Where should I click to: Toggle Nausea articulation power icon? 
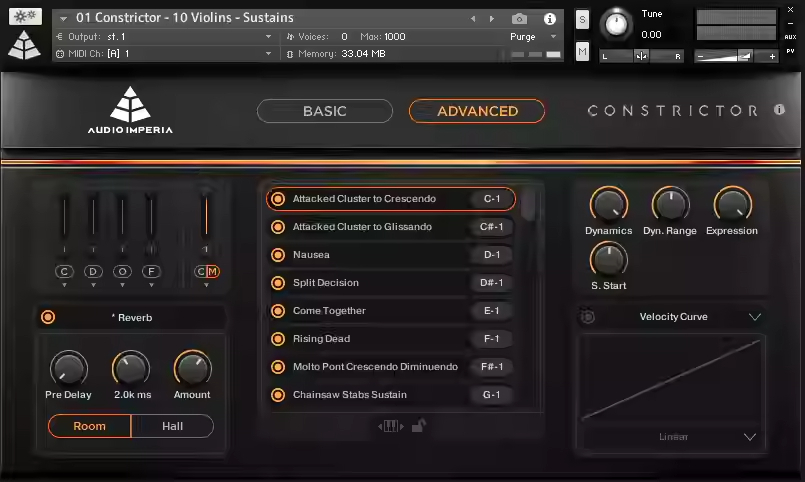point(278,255)
